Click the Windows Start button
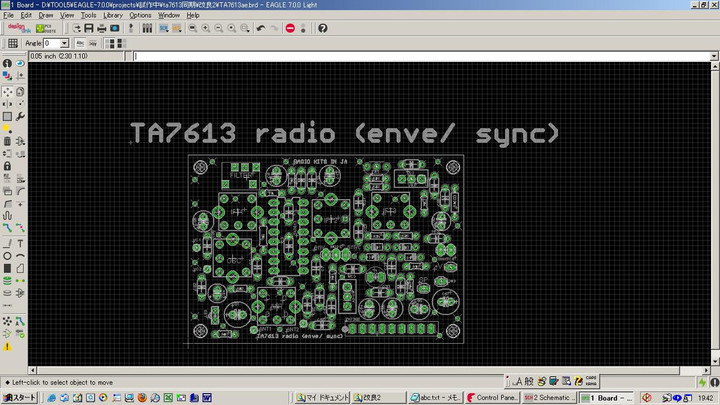 click(x=19, y=397)
